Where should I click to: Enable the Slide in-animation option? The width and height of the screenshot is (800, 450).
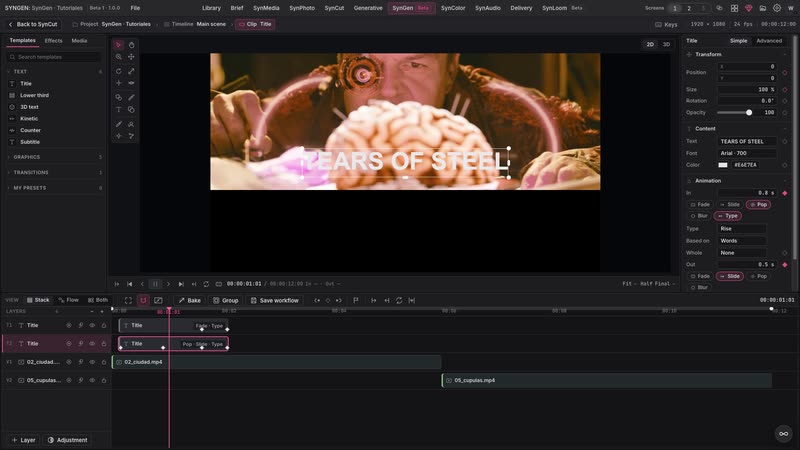[730, 204]
